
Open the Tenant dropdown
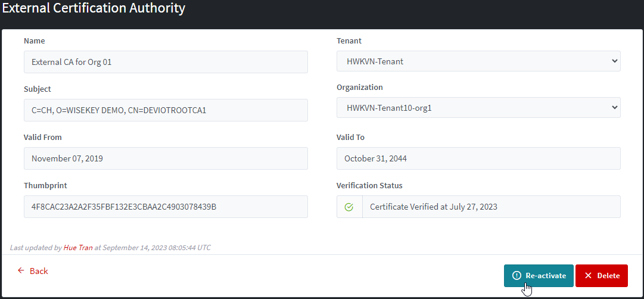coord(478,61)
